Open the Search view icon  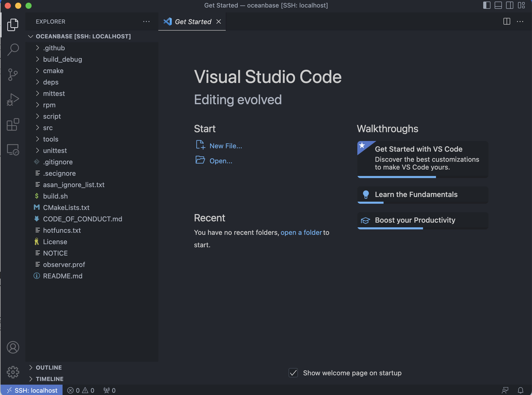coord(13,50)
